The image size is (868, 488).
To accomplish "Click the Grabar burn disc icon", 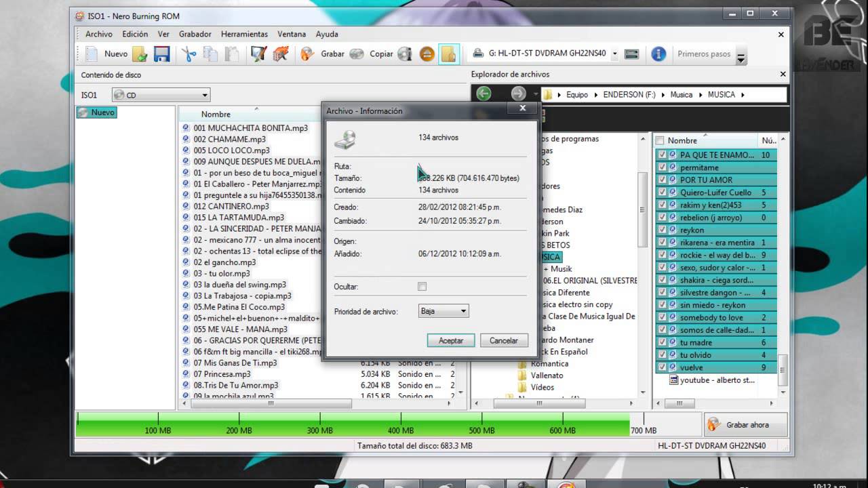I will tap(307, 54).
